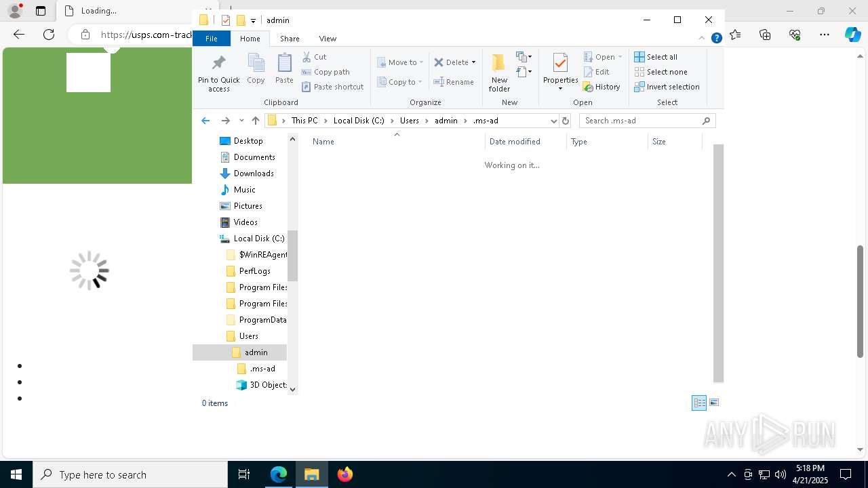The height and width of the screenshot is (488, 868).
Task: Open Quick Access Toolbar customize dropdown
Action: pyautogui.click(x=253, y=20)
